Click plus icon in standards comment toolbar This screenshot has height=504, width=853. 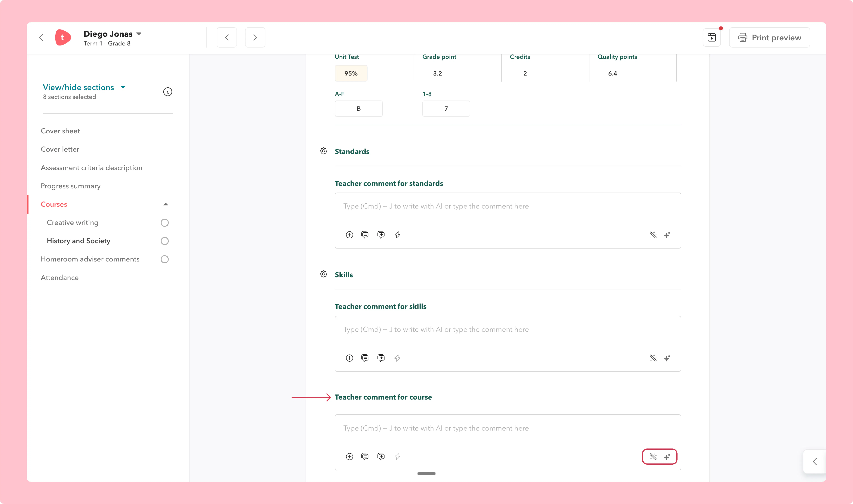pos(350,235)
